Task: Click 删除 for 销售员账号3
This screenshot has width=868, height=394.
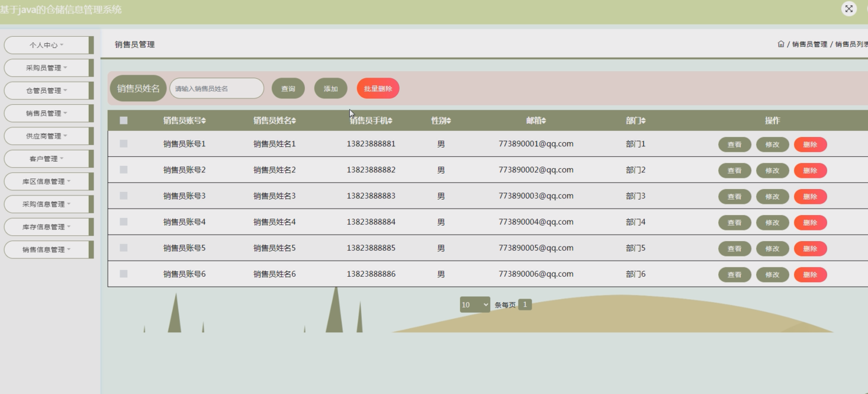Action: point(811,197)
